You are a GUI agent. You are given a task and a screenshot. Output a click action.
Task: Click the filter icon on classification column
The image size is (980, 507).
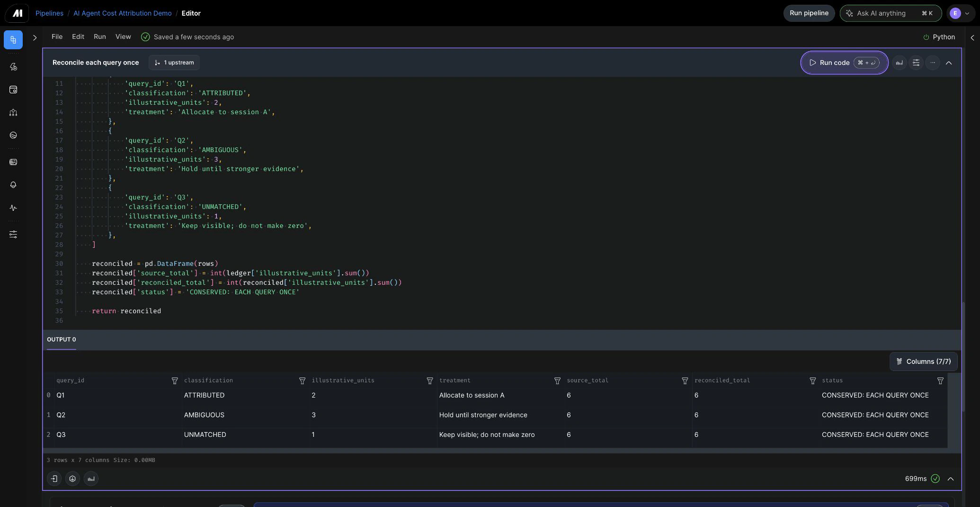(302, 381)
